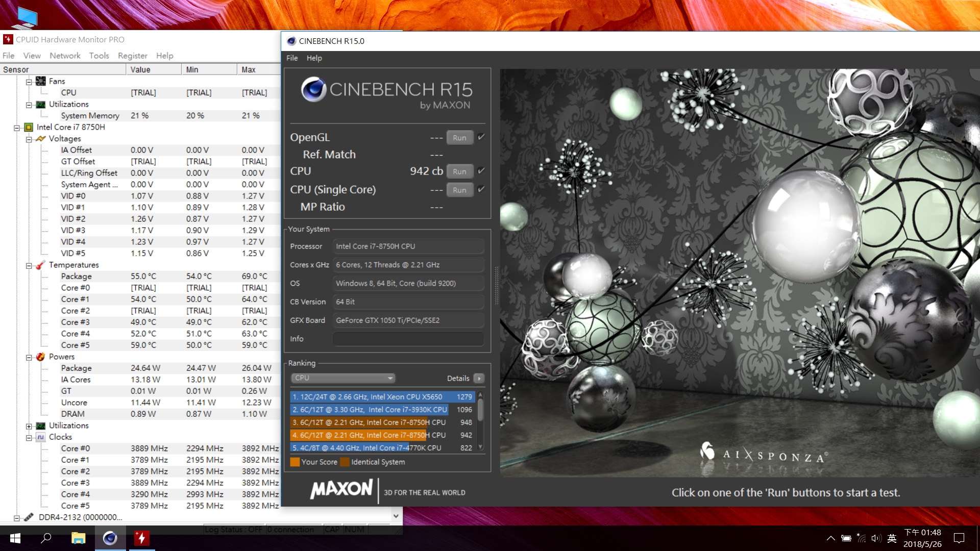This screenshot has width=980, height=551.
Task: Run the OpenGL benchmark
Action: pos(459,138)
